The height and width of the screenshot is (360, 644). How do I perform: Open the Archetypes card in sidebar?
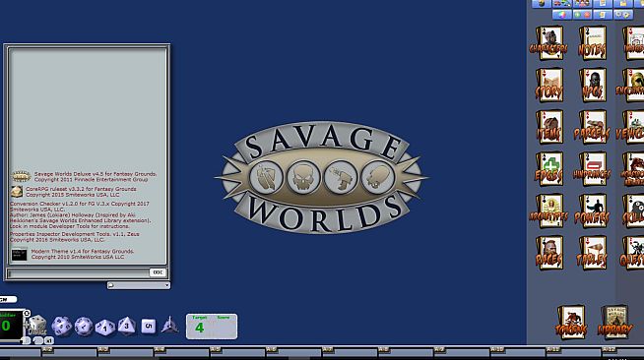point(549,211)
